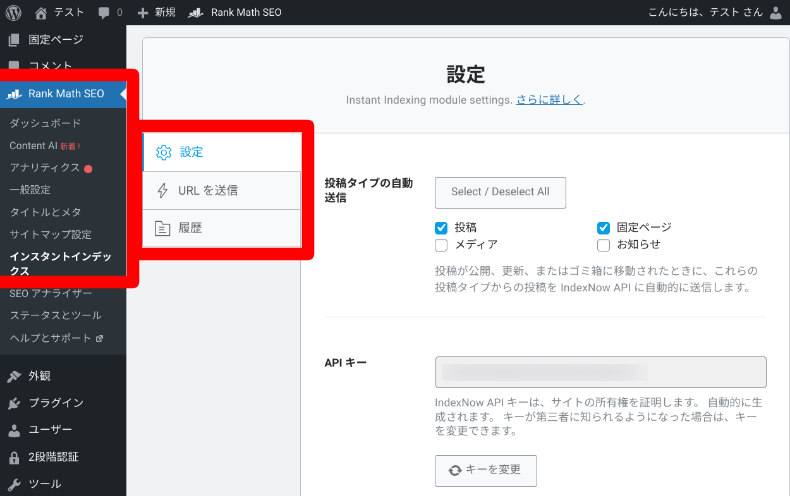Click the WordPress logo in admin bar
The height and width of the screenshot is (496, 790).
13,13
